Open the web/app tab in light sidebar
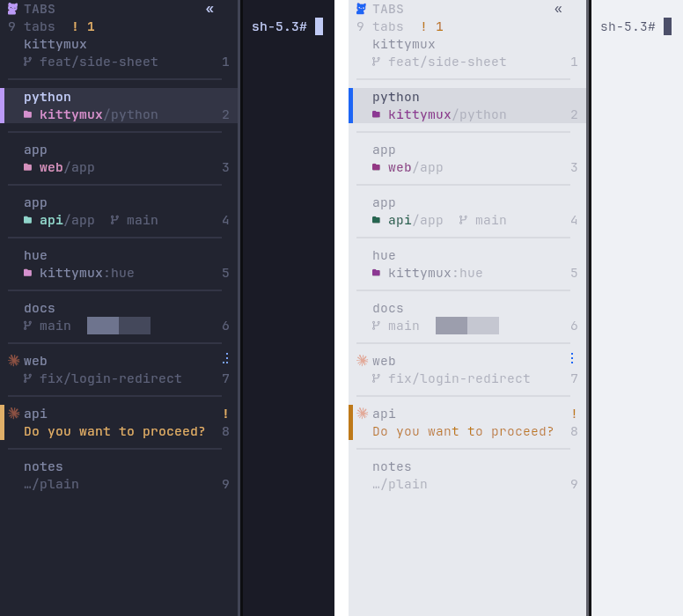The width and height of the screenshot is (683, 616). [467, 158]
